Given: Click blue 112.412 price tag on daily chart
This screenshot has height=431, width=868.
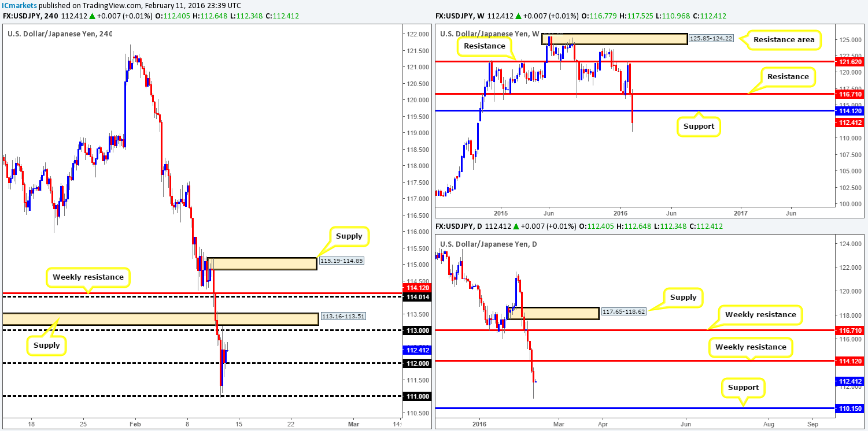Looking at the screenshot, I should point(849,381).
